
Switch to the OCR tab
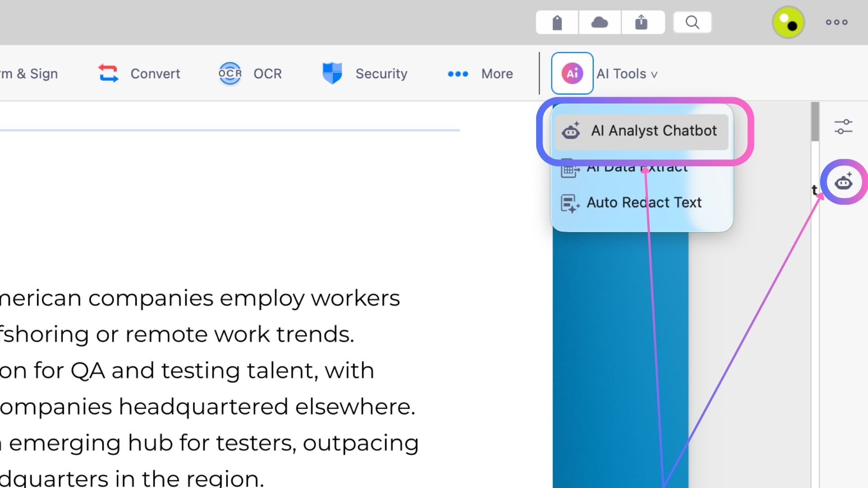click(x=268, y=74)
